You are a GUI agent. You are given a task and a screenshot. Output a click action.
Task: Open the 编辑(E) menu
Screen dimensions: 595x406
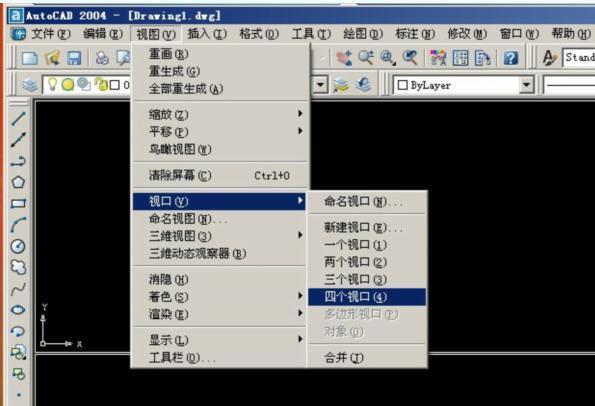[103, 34]
